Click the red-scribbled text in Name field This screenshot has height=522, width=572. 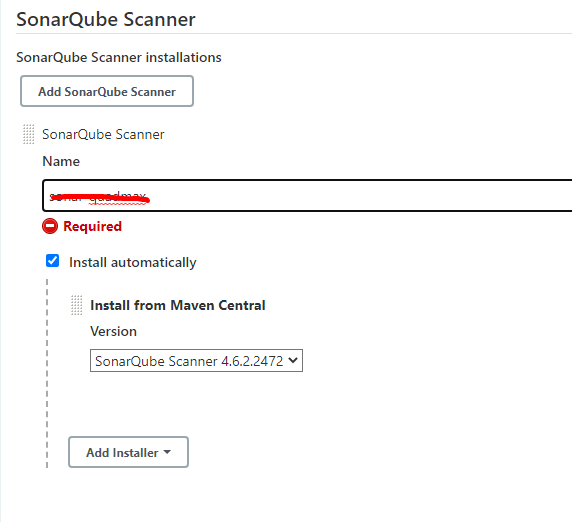click(x=99, y=198)
